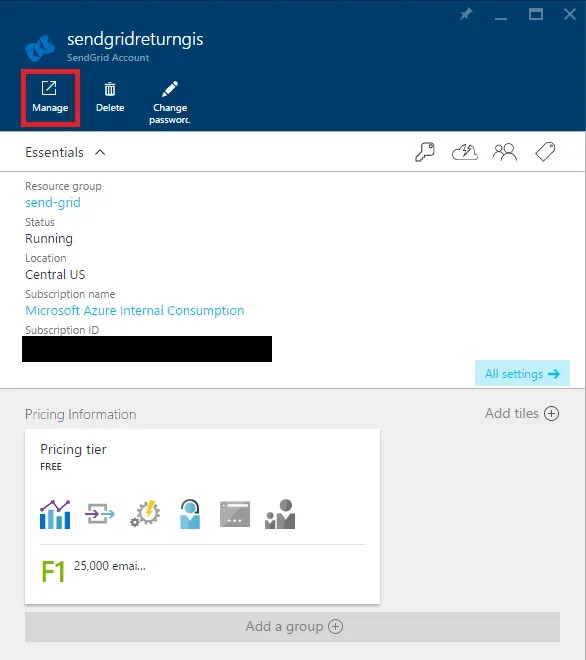Open the users icon in Essentials bar
This screenshot has width=586, height=660.
tap(505, 152)
